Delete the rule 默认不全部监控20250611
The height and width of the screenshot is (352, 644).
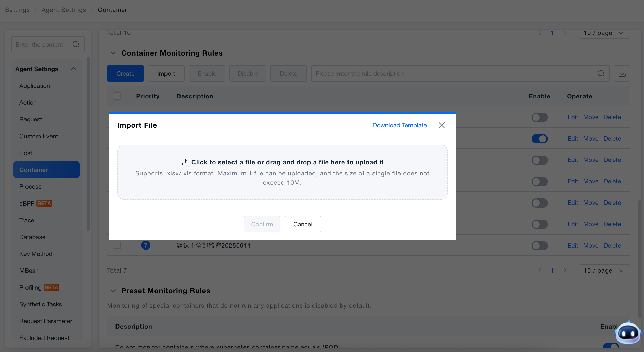pyautogui.click(x=612, y=246)
